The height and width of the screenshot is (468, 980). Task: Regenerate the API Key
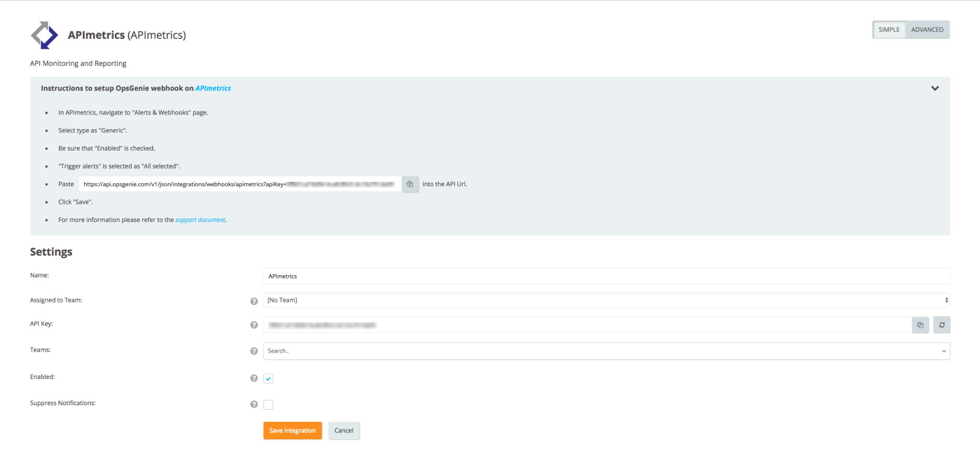point(942,325)
